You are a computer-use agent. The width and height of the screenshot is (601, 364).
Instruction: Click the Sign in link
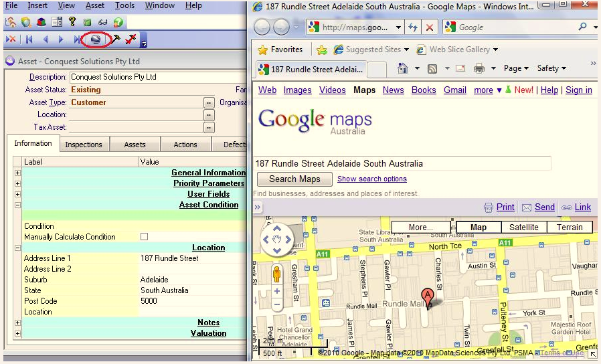pyautogui.click(x=579, y=90)
